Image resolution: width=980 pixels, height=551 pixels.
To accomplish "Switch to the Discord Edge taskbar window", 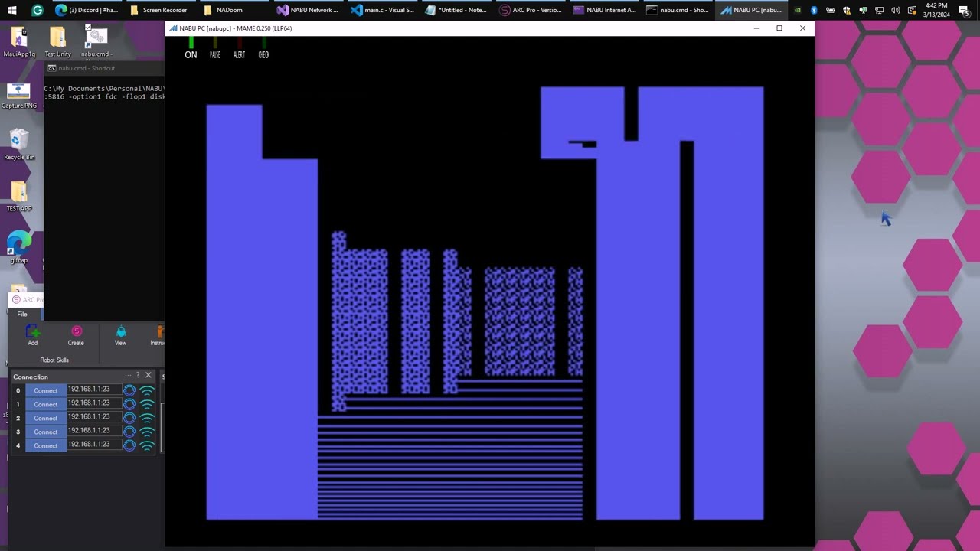I will (x=87, y=10).
